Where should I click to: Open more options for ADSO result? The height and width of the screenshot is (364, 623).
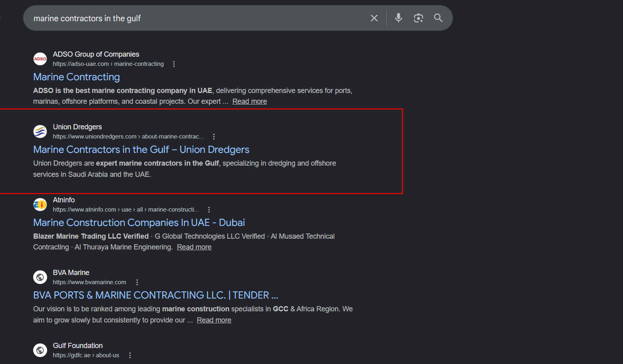pyautogui.click(x=174, y=64)
